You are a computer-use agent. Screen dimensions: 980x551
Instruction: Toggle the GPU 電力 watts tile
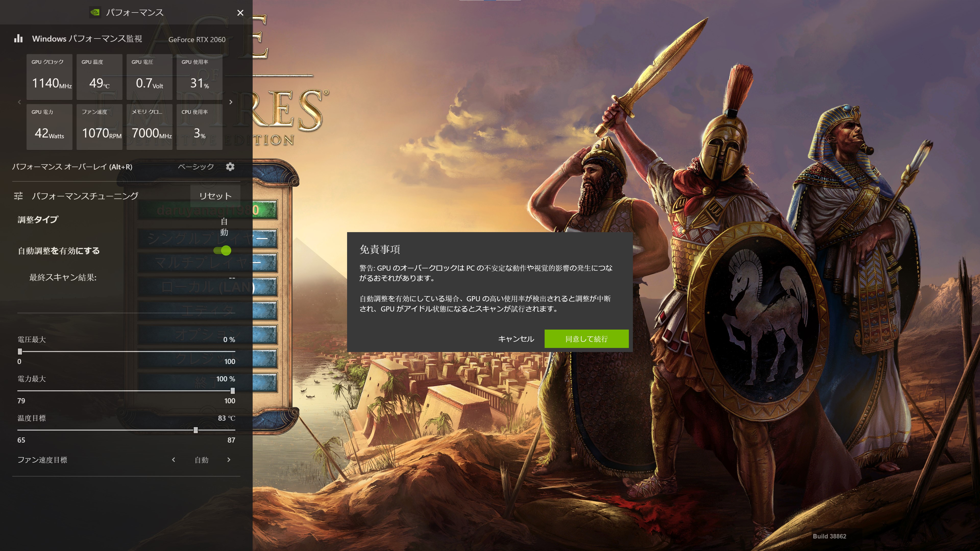coord(50,127)
